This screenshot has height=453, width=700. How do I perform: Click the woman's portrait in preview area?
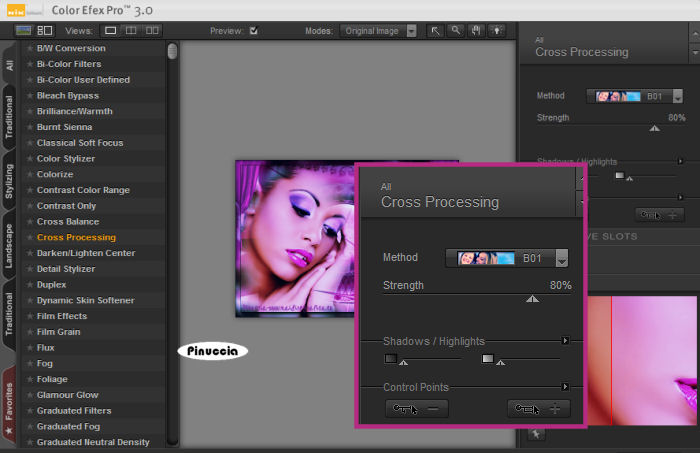tap(296, 239)
